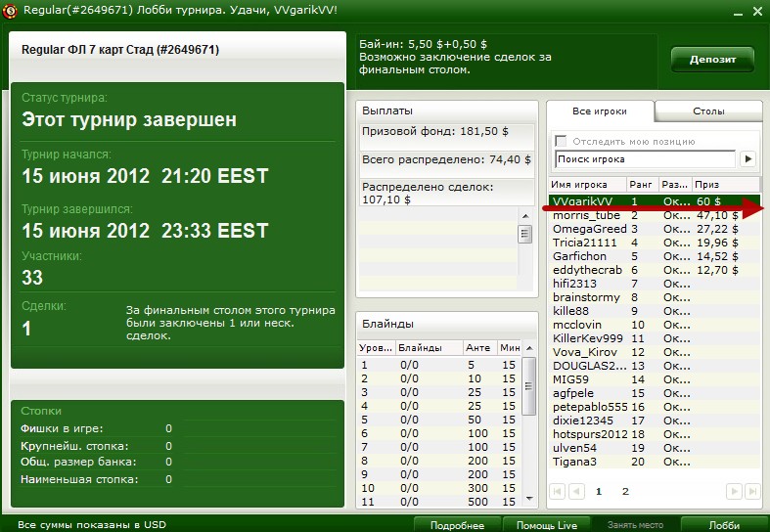Click down arrow of blinds table scrollbar
Viewport: 770px width, 532px height.
529,499
